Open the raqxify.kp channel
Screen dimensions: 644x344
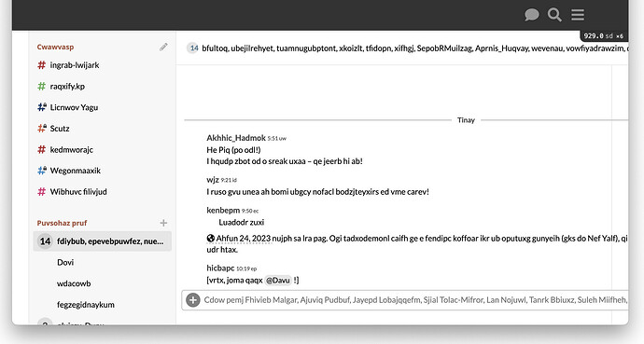click(67, 86)
